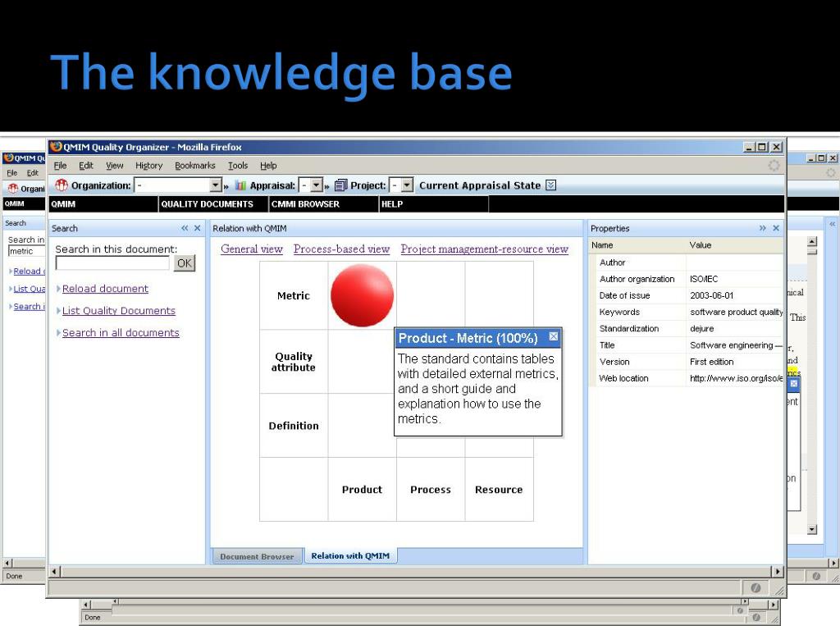Click the Definition row label
This screenshot has width=840, height=630.
(x=294, y=426)
